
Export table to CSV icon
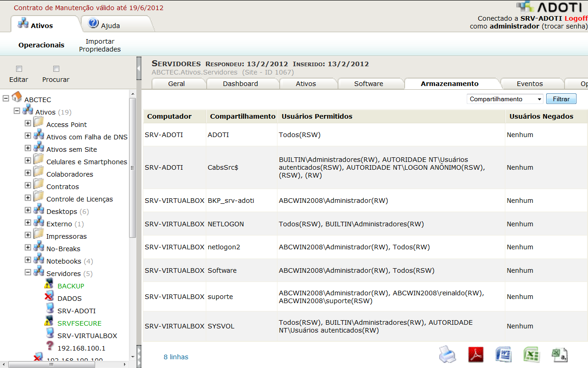(x=560, y=355)
